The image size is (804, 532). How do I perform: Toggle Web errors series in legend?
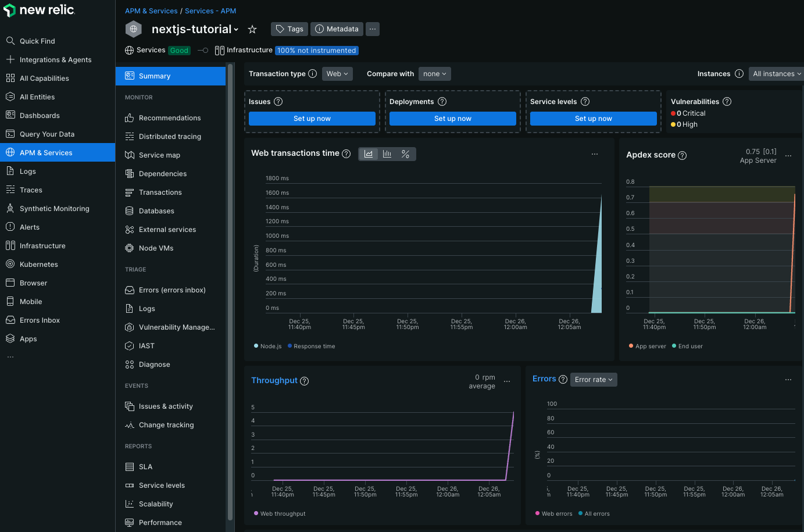(x=554, y=513)
